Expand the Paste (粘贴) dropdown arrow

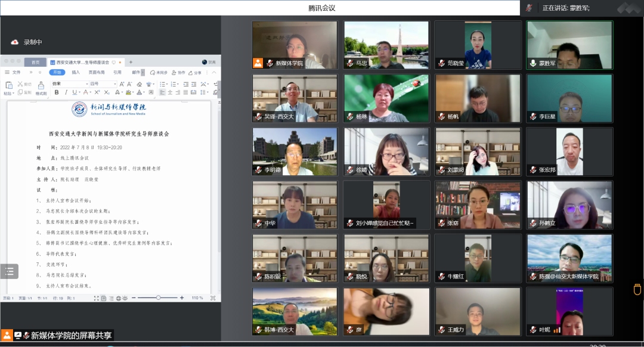coord(13,94)
